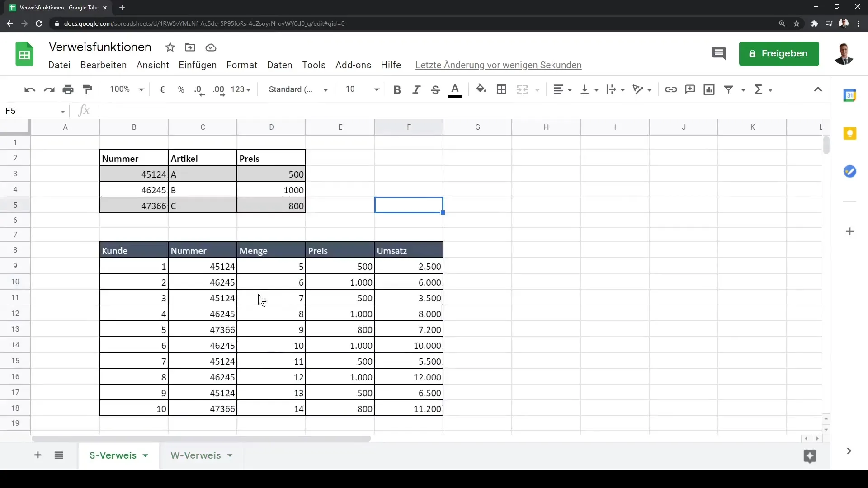
Task: Click the horizontal scrollbar
Action: (201, 439)
